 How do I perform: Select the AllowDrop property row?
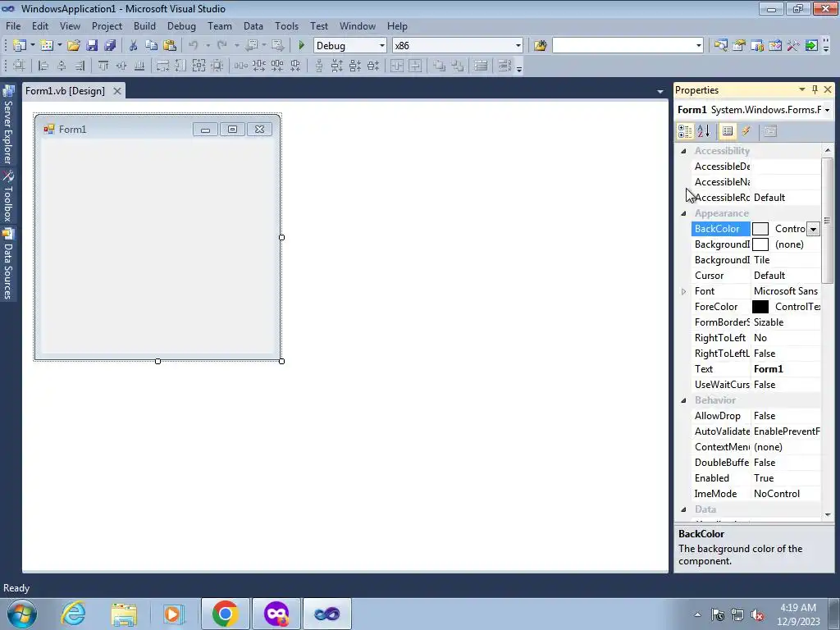click(756, 416)
